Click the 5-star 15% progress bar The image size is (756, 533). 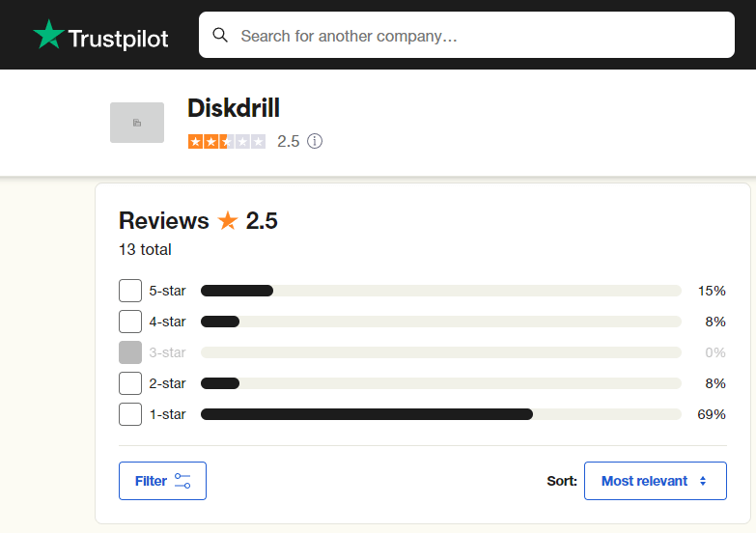click(x=440, y=291)
